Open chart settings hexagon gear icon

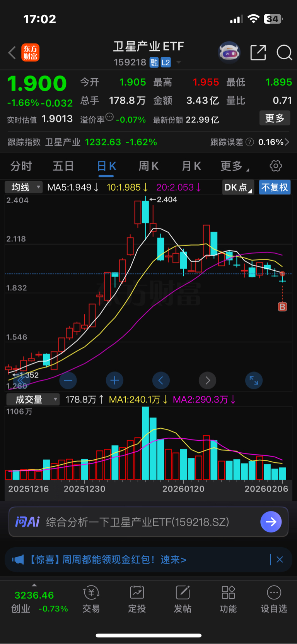[276, 166]
